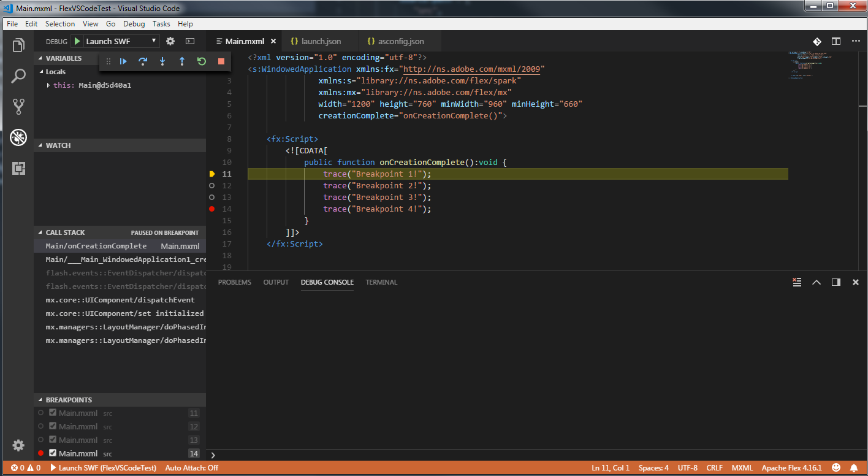Disable the breakpoint checkbox for line 11

click(52, 412)
